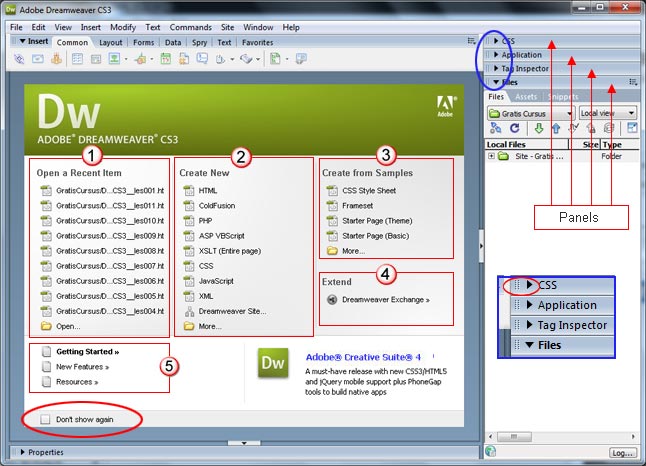Screen dimensions: 646x466
Task: Click the blue Put Files arrow
Action: pyautogui.click(x=556, y=128)
